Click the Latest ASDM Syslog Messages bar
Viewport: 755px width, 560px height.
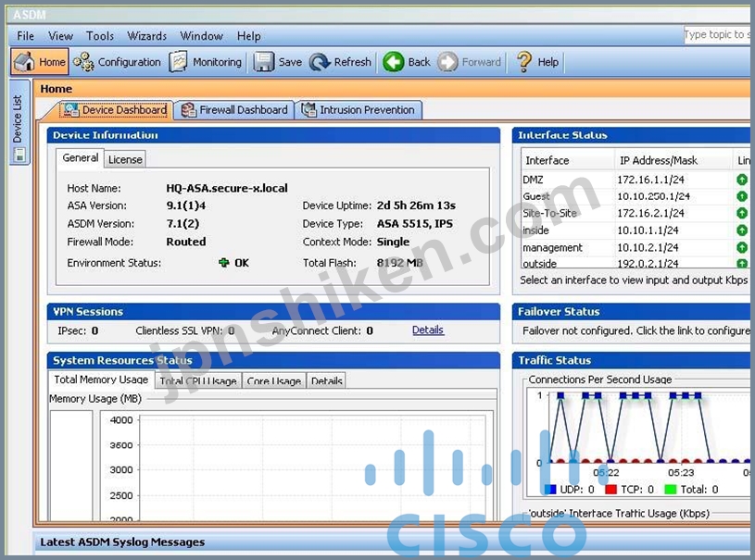[x=393, y=542]
